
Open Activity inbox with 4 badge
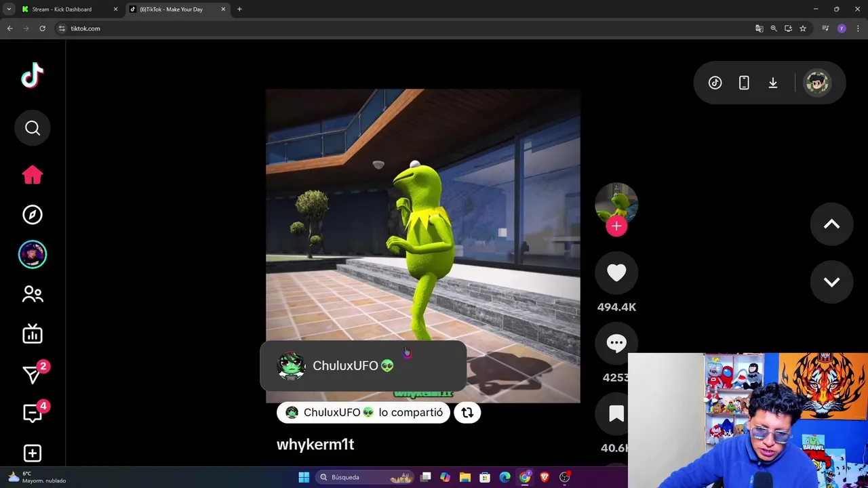[x=33, y=413]
